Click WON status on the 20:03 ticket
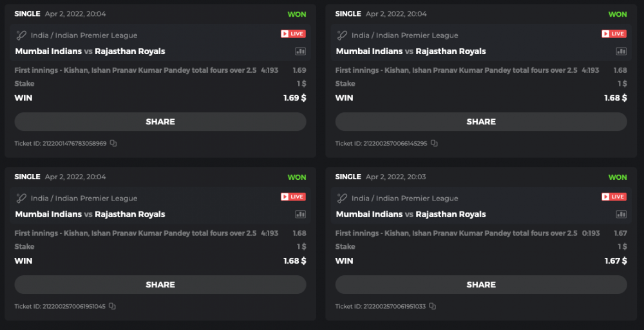The height and width of the screenshot is (330, 644). [617, 177]
